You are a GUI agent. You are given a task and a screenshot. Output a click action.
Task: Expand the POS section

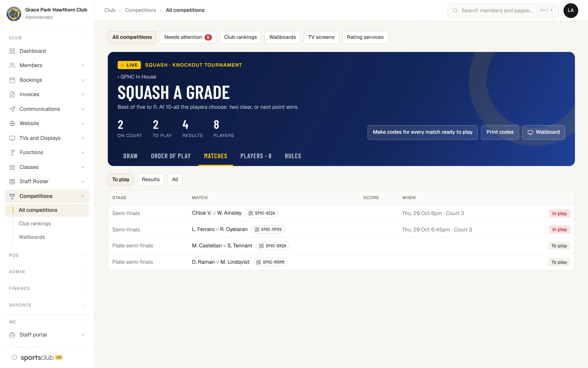47,255
